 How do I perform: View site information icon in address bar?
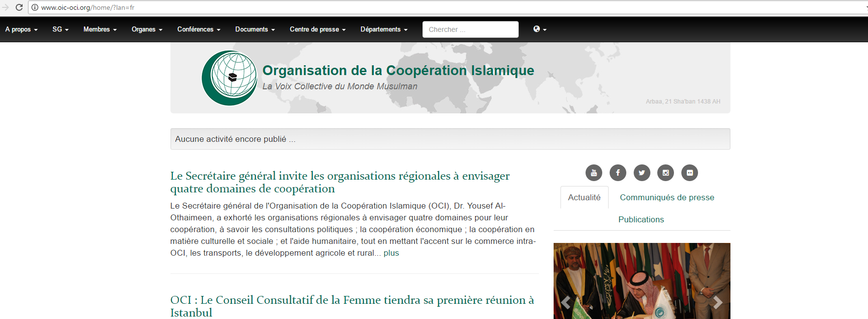[35, 7]
